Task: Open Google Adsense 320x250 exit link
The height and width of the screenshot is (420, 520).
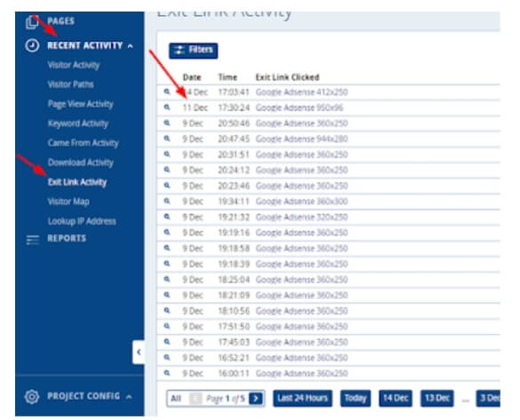Action: 301,217
